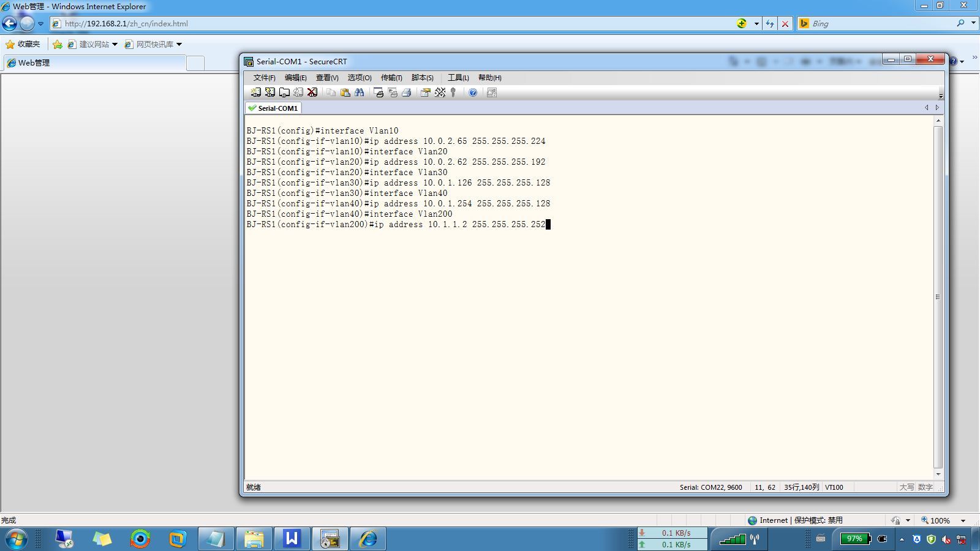
Task: Click the Copy icon in SecureCRT toolbar
Action: pos(331,92)
